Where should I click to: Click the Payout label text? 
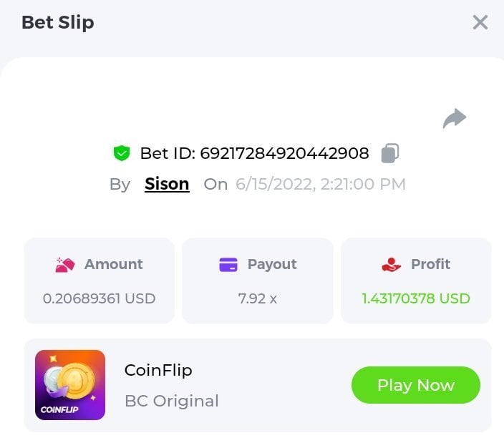pos(272,264)
